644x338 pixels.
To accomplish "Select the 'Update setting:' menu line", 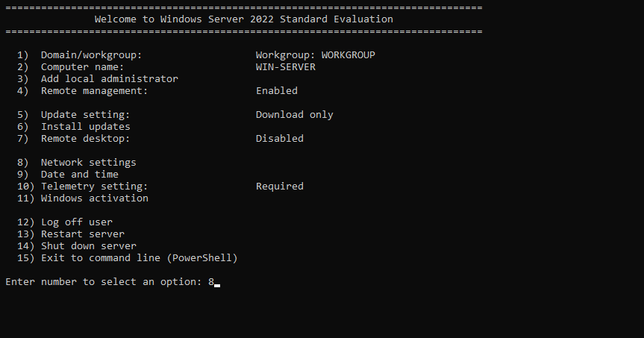I will 73,115.
